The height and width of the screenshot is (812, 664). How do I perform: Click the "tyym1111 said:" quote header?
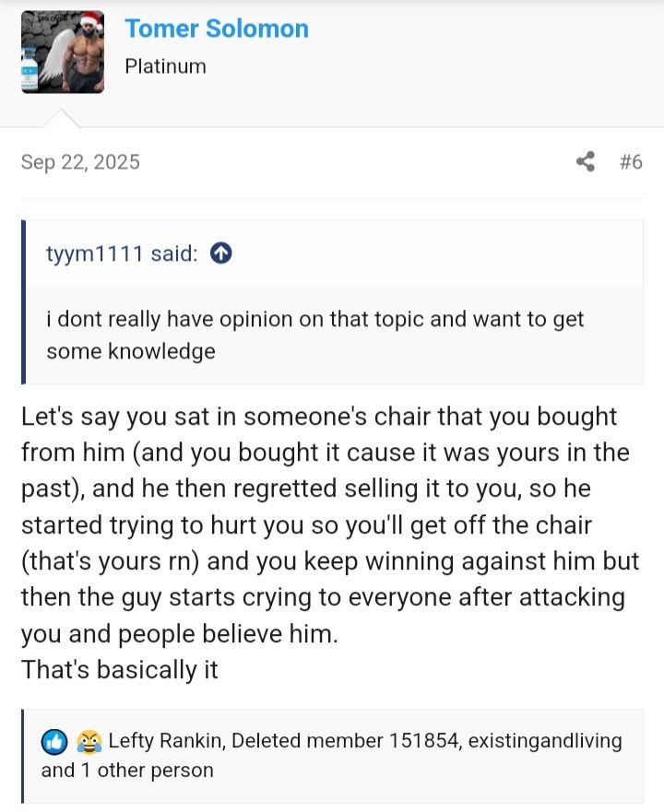tap(122, 253)
